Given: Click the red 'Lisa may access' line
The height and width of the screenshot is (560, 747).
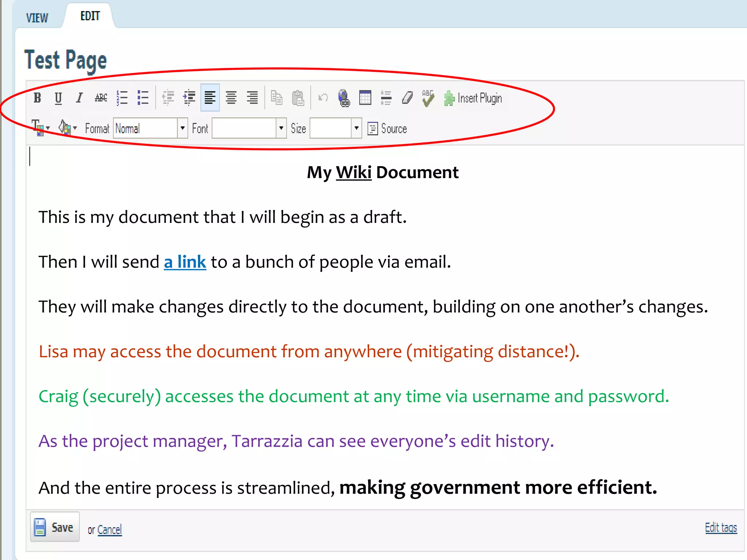Looking at the screenshot, I should pyautogui.click(x=309, y=352).
